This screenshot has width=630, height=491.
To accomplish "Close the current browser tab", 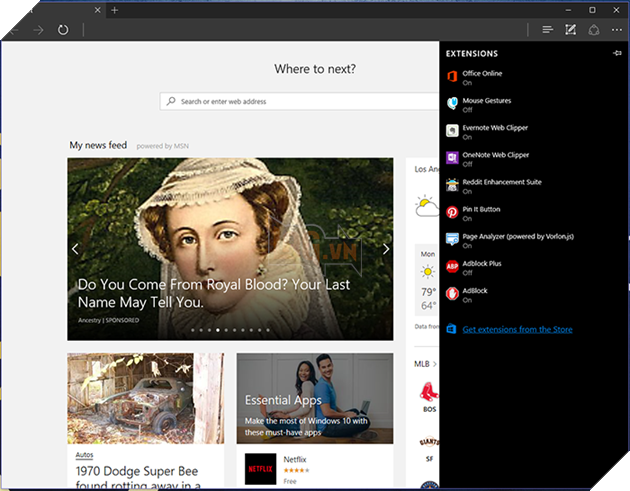I will tap(98, 10).
